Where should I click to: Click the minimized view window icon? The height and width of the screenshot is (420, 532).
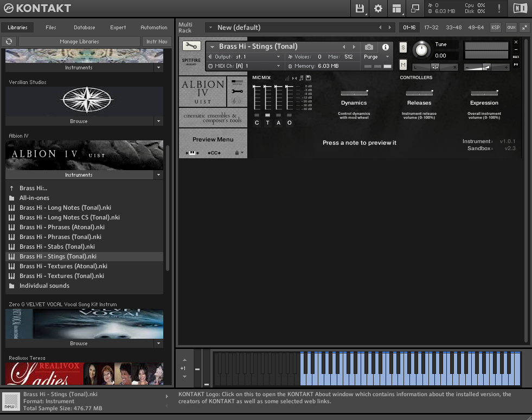(x=415, y=9)
